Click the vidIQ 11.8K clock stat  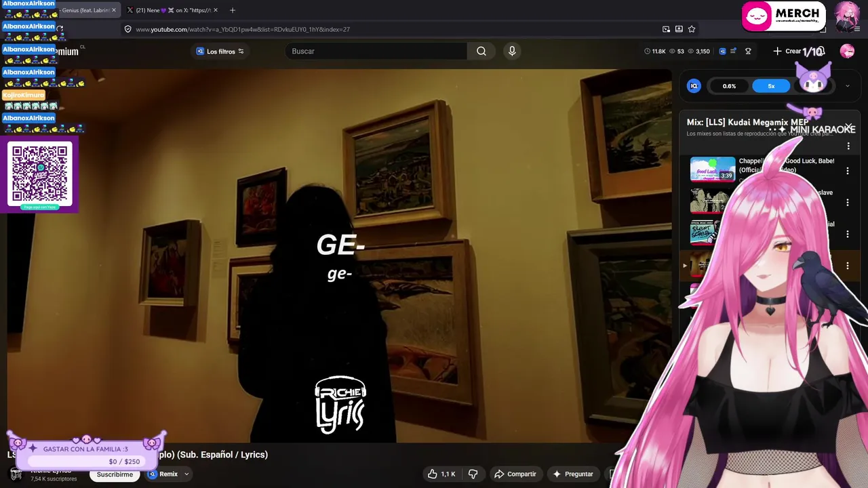(x=655, y=52)
